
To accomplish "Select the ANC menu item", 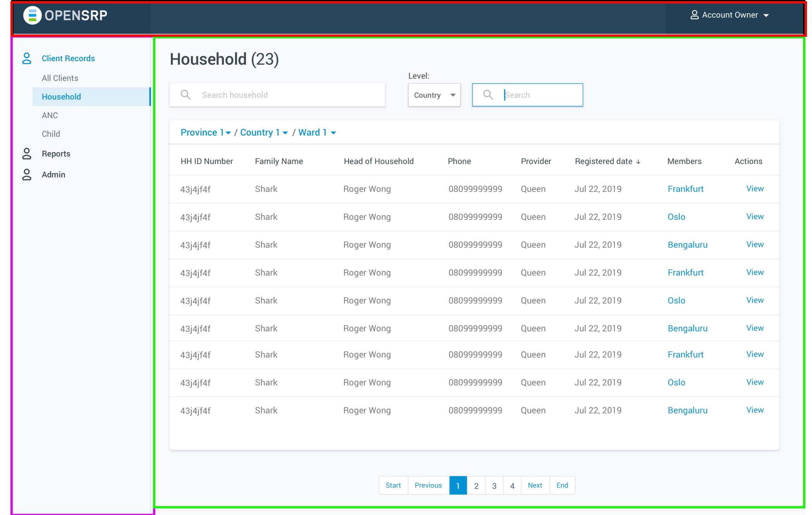I will [50, 115].
